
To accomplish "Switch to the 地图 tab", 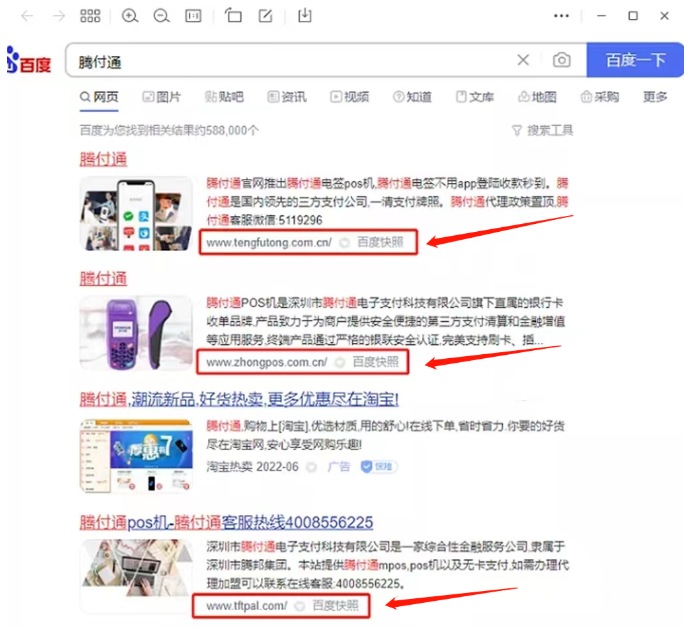I will 537,97.
